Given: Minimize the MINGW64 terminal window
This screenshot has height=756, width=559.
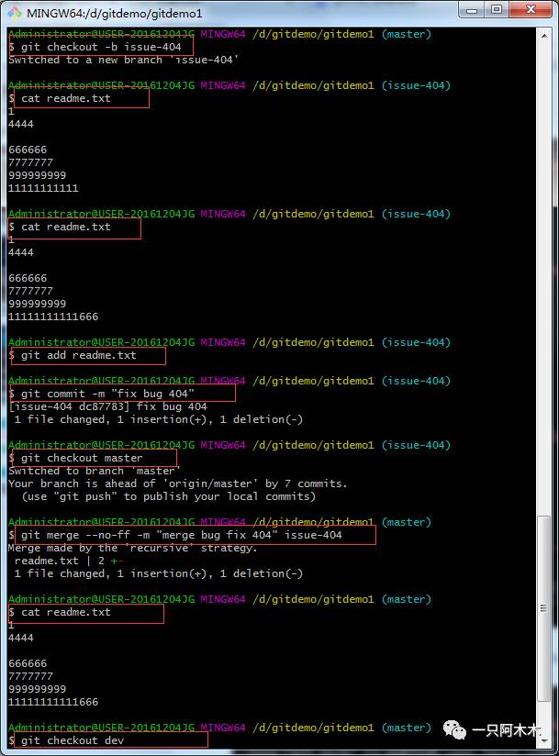Looking at the screenshot, I should (472, 10).
